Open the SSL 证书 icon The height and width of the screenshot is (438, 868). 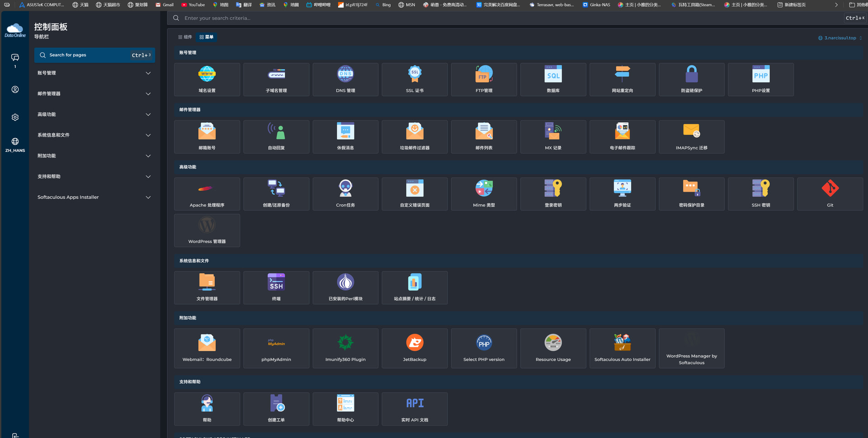pos(415,80)
